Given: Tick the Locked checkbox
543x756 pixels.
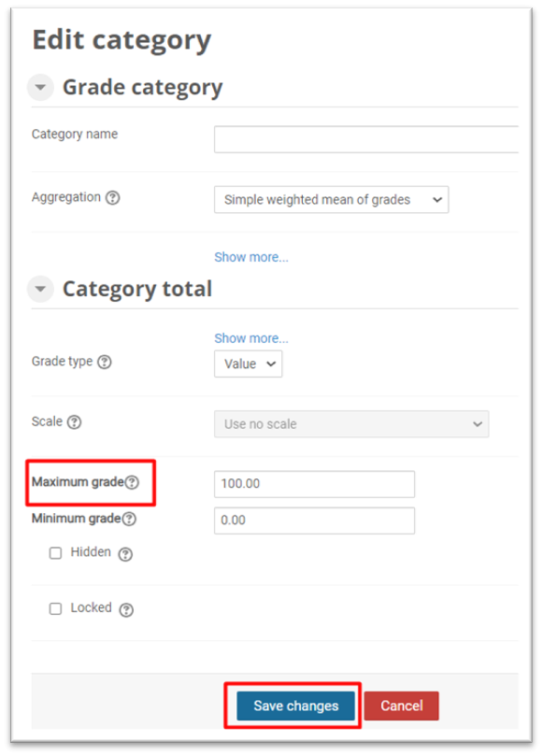Looking at the screenshot, I should pos(55,608).
